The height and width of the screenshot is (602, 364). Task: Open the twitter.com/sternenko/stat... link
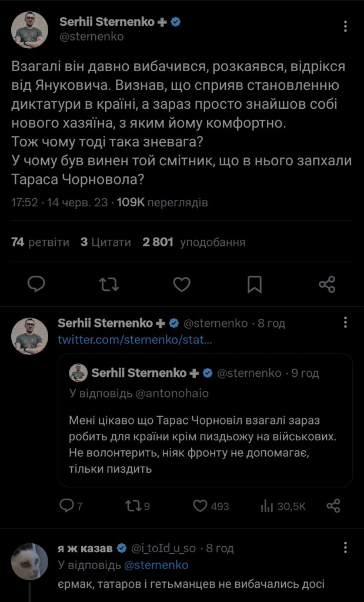click(135, 340)
